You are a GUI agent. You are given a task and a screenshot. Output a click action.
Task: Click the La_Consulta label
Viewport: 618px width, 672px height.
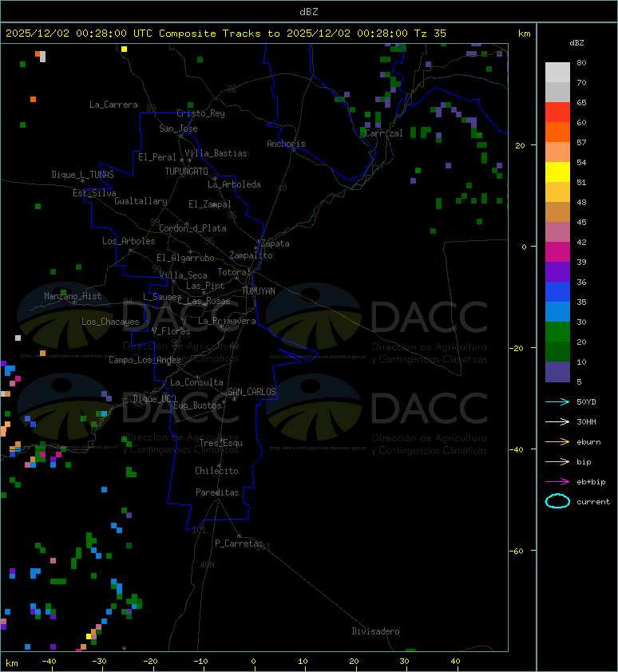[x=197, y=382]
